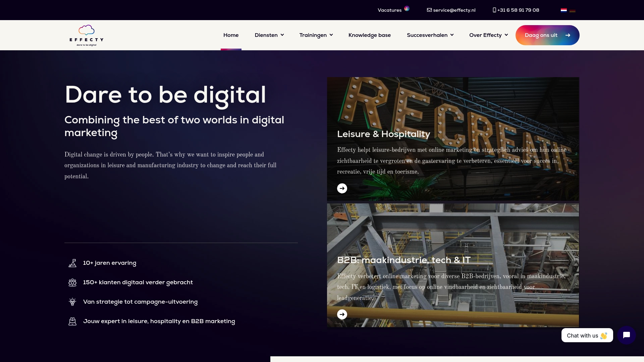Select the Dutch flag language icon

click(x=563, y=10)
